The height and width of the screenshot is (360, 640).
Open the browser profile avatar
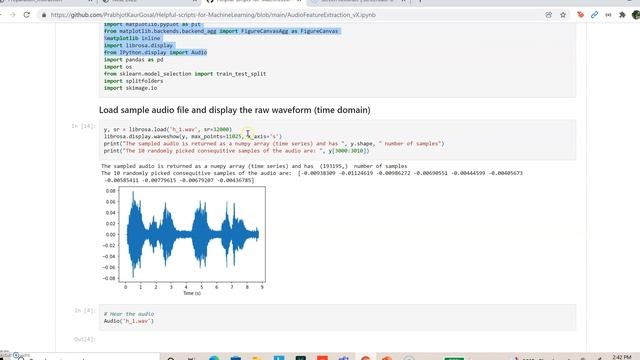click(x=636, y=15)
